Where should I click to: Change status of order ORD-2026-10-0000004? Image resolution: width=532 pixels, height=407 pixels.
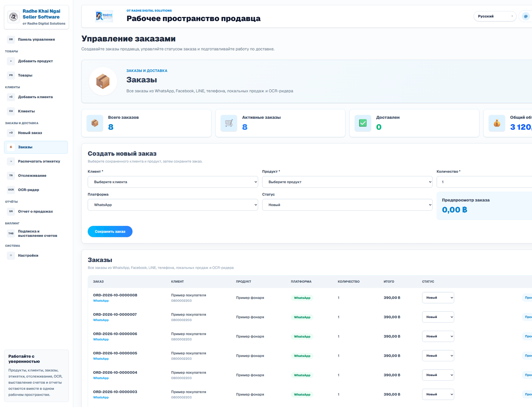438,375
